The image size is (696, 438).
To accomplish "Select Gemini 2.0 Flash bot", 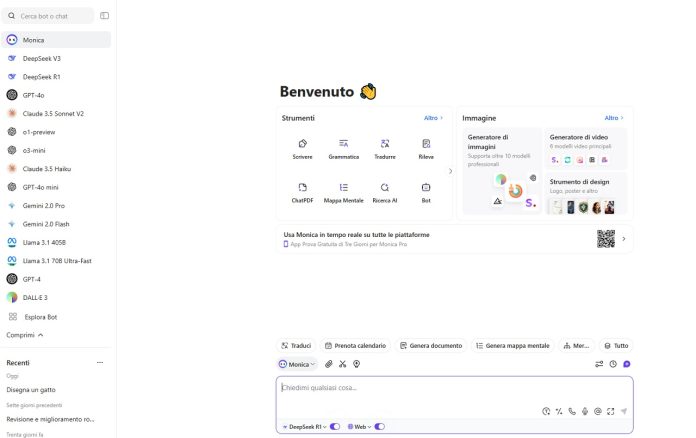I will tap(56, 224).
